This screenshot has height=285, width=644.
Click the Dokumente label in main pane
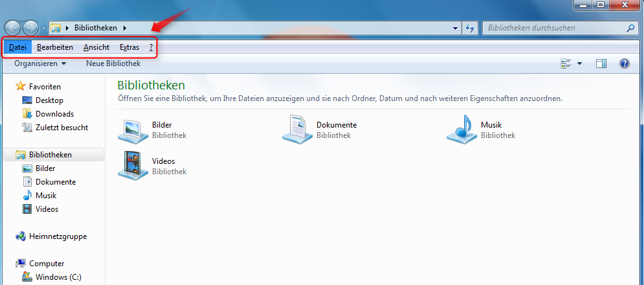(x=337, y=125)
